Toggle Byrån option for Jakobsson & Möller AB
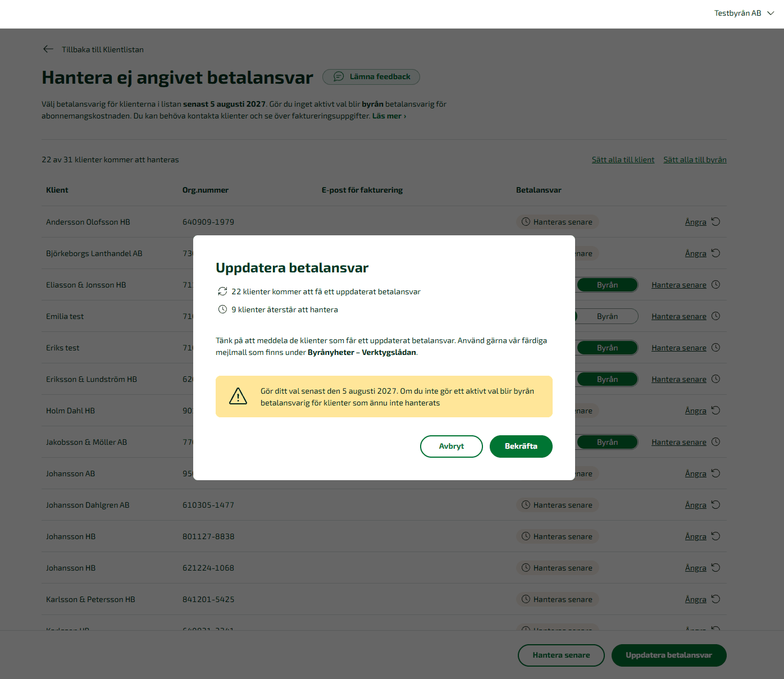 coord(607,442)
